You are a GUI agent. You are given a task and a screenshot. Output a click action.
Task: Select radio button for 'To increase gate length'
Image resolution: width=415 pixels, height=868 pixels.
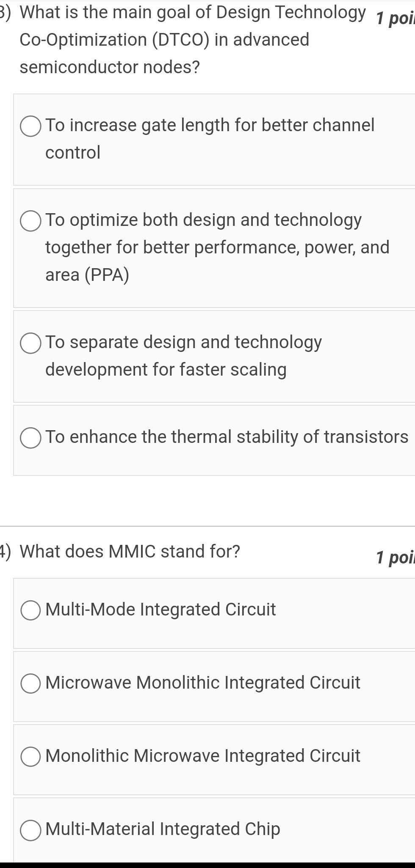[x=30, y=126]
